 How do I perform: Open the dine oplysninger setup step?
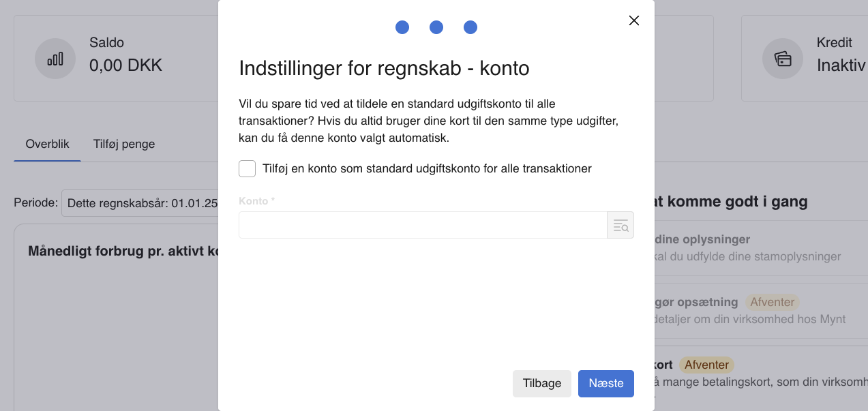coord(702,240)
